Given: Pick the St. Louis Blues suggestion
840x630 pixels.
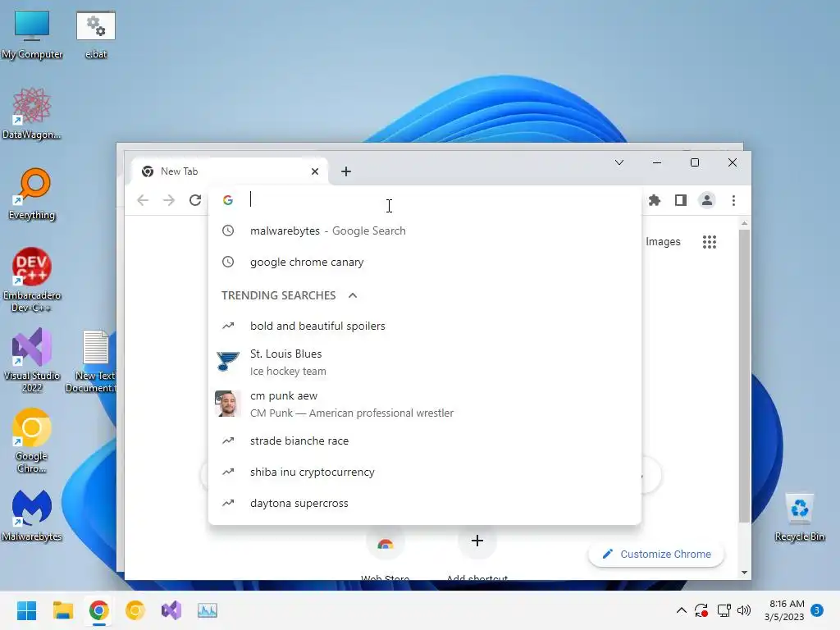Looking at the screenshot, I should point(424,362).
